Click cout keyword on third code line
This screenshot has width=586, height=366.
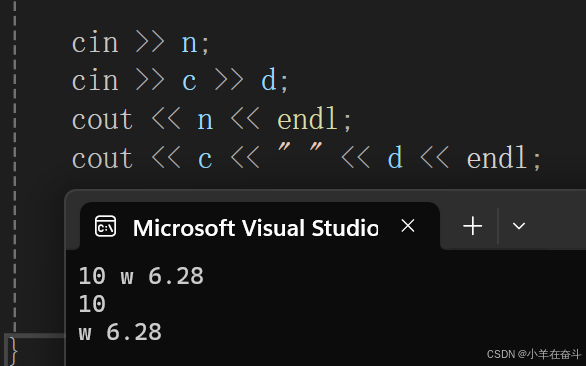102,119
